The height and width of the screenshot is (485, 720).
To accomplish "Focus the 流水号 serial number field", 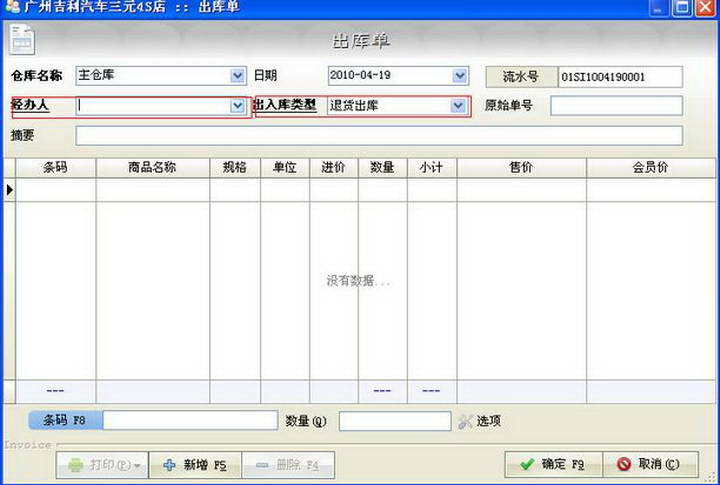I will [620, 77].
